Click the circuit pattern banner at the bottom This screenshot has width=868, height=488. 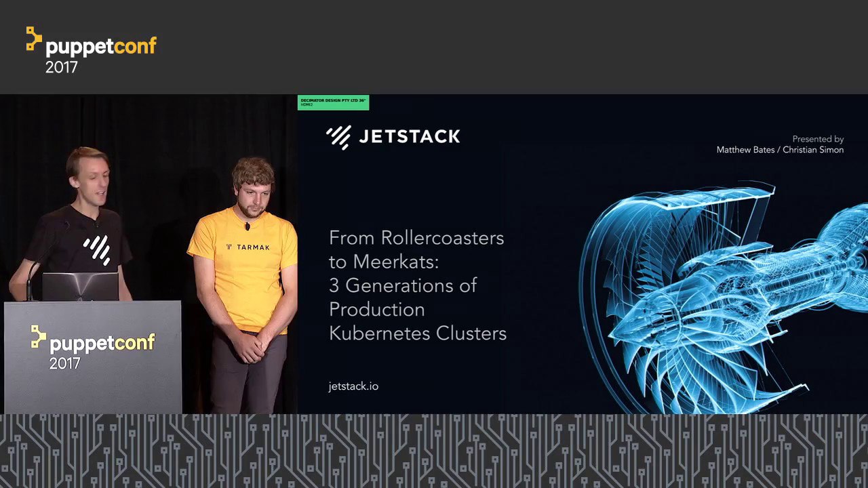(434, 451)
